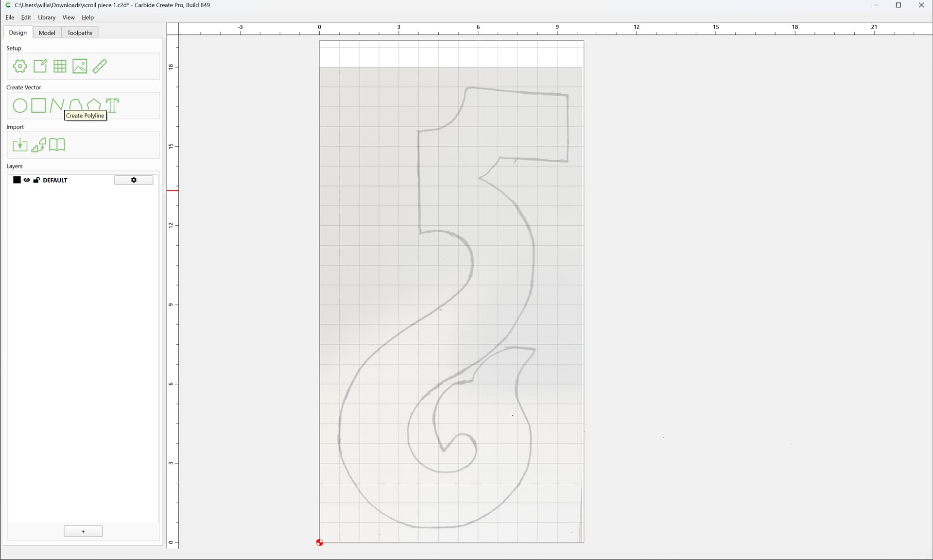Click the document notes edit icon
This screenshot has height=560, width=933.
coord(40,66)
